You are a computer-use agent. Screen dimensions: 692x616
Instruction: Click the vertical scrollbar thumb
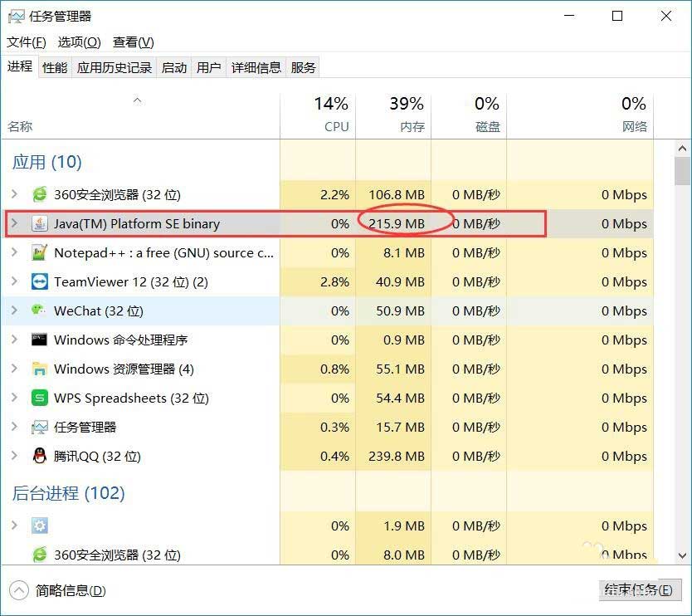682,171
